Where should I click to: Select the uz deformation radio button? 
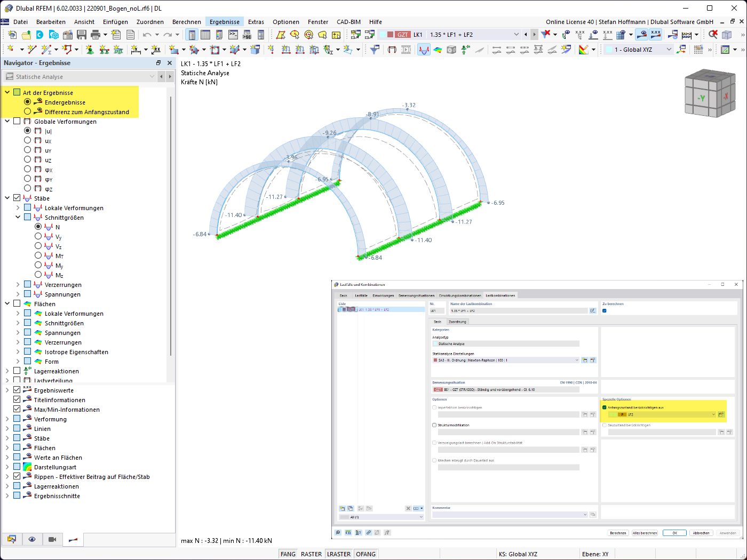pos(27,159)
